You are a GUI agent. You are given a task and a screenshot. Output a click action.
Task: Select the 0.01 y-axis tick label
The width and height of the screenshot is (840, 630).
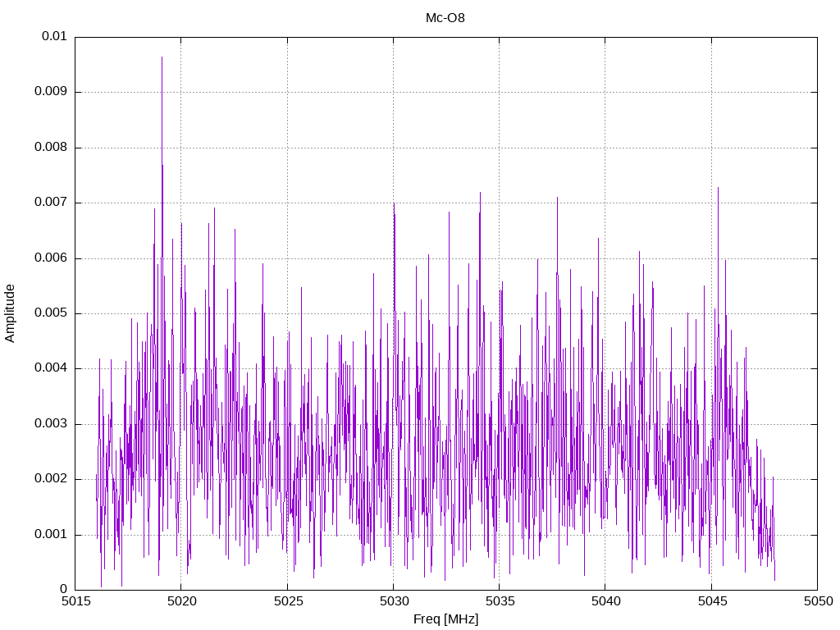(x=54, y=37)
